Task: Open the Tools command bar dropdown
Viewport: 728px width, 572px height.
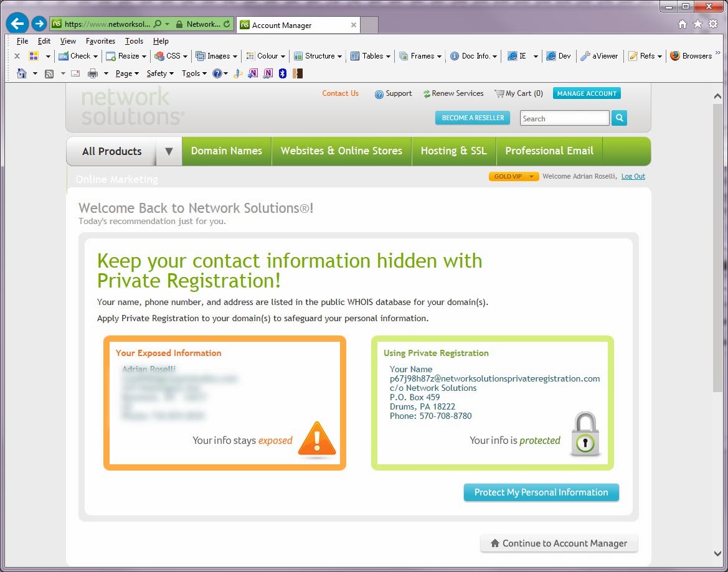Action: [194, 73]
